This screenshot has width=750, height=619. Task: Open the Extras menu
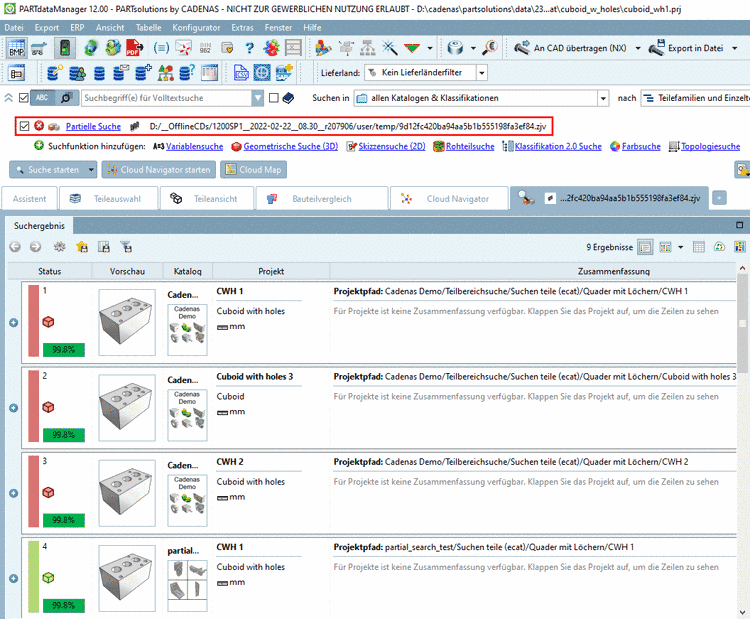pos(243,28)
